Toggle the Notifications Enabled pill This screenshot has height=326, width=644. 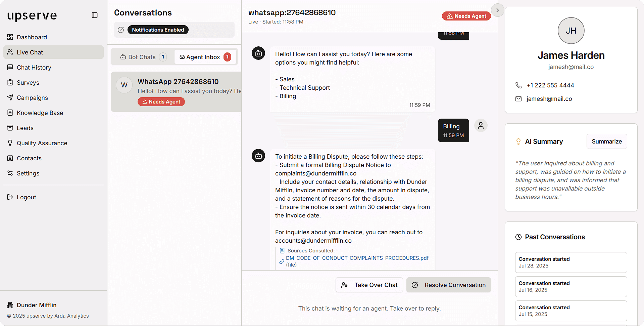tap(158, 30)
